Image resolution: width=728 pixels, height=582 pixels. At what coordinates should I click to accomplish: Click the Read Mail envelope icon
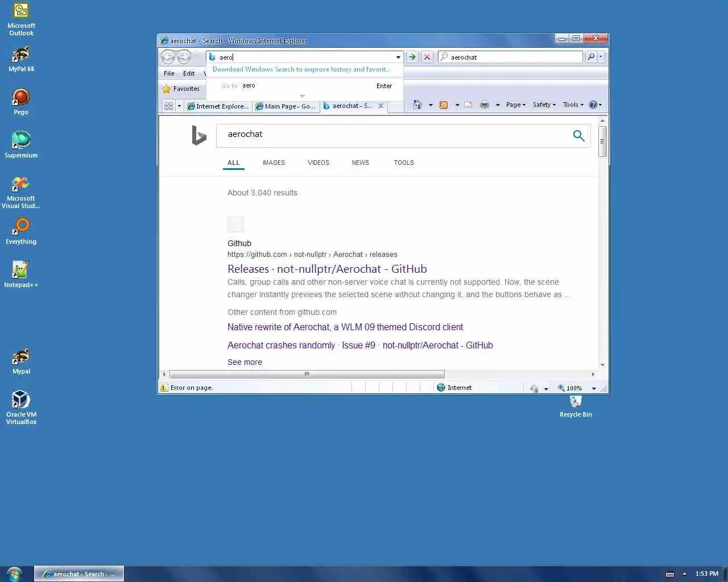click(468, 105)
